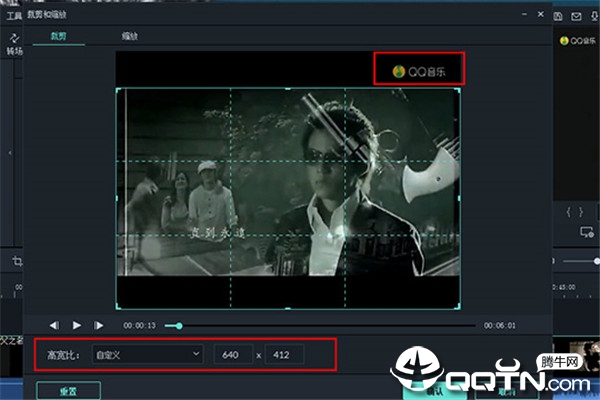Click the left-center crop edge handle
This screenshot has height=400, width=600.
pos(117,198)
